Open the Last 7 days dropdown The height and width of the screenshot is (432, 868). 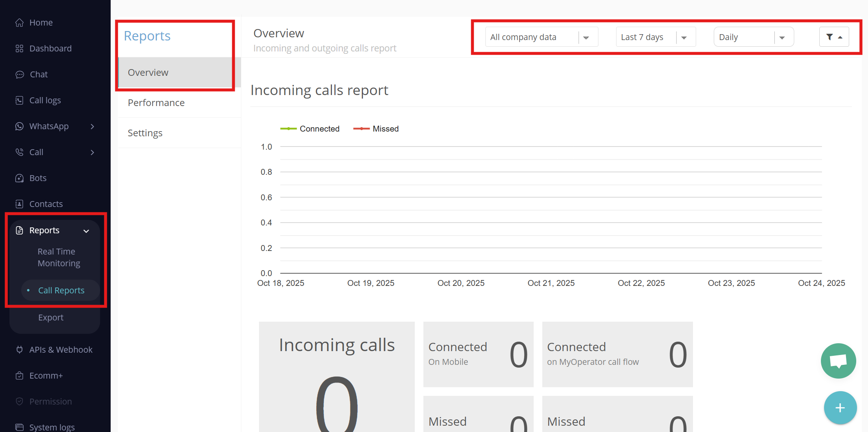(x=655, y=37)
